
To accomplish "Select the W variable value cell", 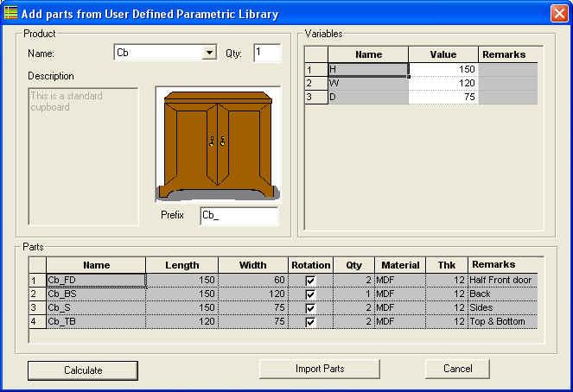I will tap(442, 84).
